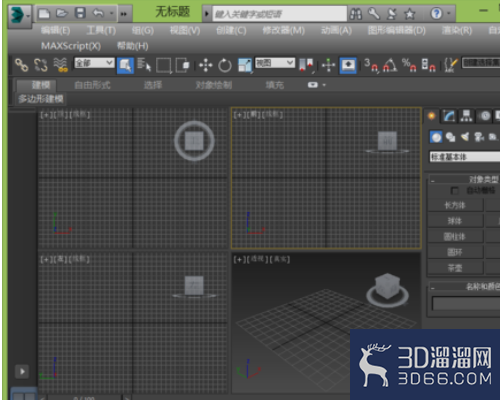Toggle Window/Crossing selection mode
This screenshot has height=400, width=500.
(x=183, y=65)
